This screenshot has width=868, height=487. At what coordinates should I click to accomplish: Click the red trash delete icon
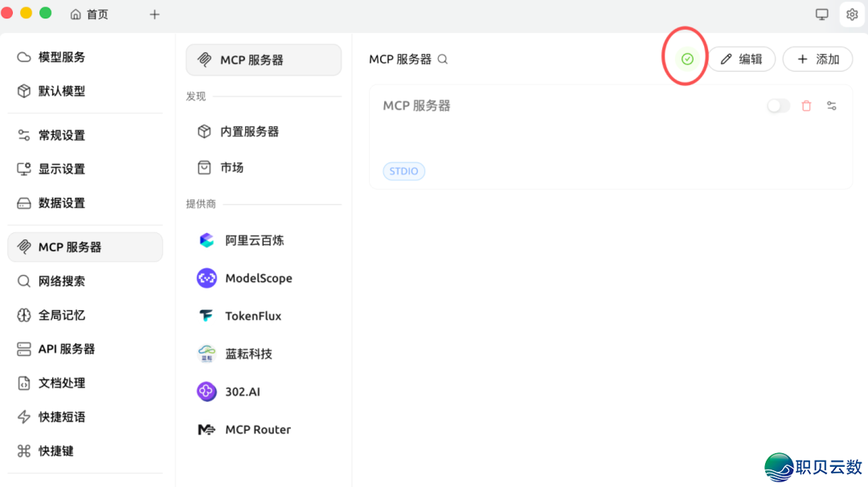[x=806, y=106]
